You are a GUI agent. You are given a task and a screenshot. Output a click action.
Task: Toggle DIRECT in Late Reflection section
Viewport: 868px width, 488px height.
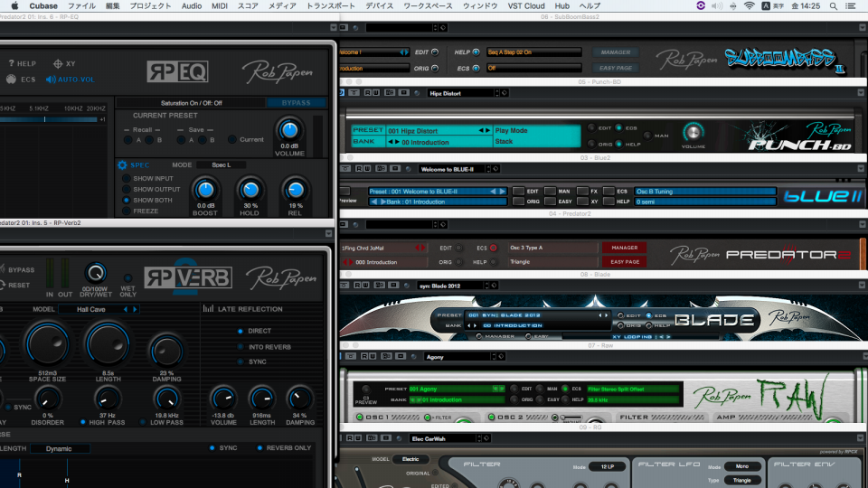coord(241,331)
